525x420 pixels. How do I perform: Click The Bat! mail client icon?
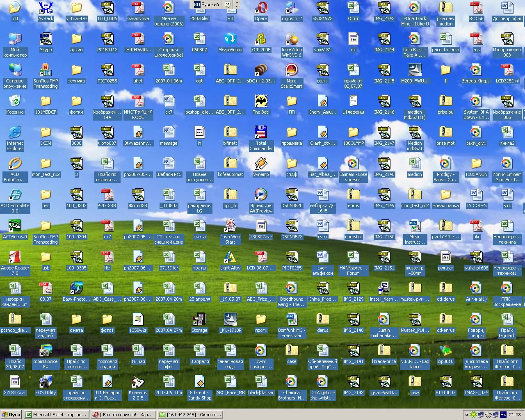tap(261, 104)
